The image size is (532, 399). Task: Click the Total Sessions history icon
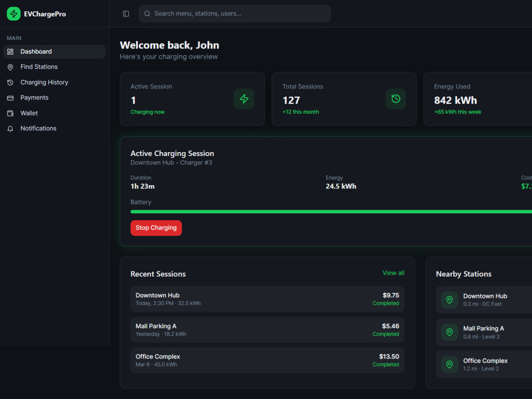click(396, 99)
